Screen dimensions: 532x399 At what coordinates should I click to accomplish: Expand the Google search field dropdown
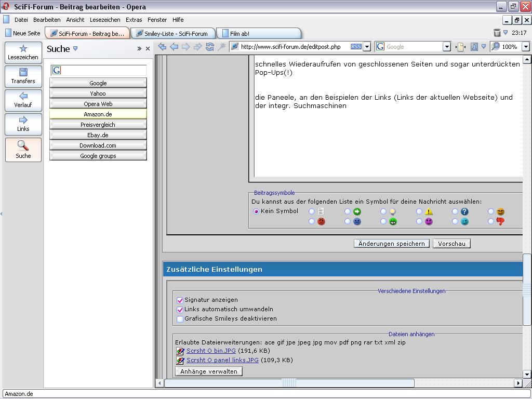(446, 47)
